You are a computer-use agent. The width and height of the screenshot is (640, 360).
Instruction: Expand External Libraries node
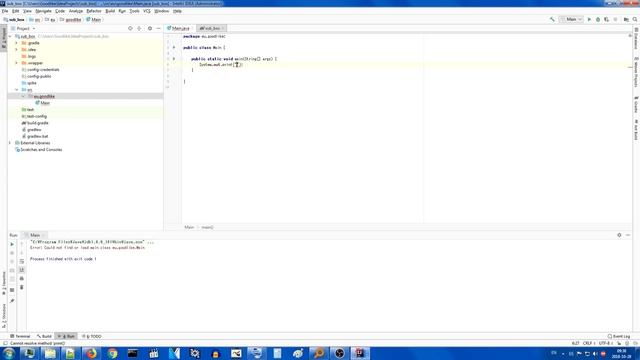click(10, 143)
